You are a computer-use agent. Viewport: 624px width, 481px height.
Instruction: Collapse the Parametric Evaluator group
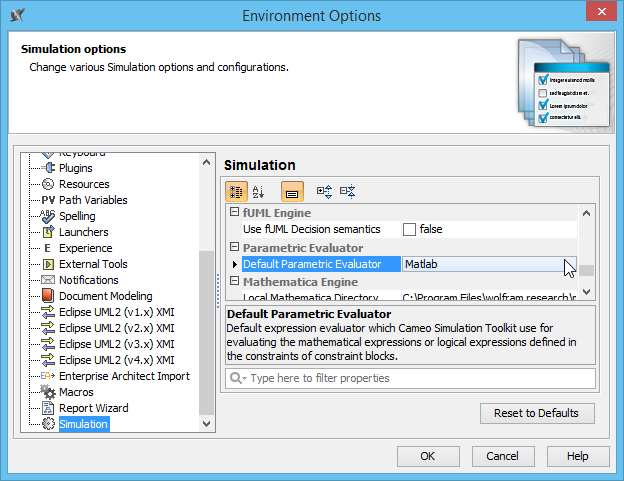[235, 247]
